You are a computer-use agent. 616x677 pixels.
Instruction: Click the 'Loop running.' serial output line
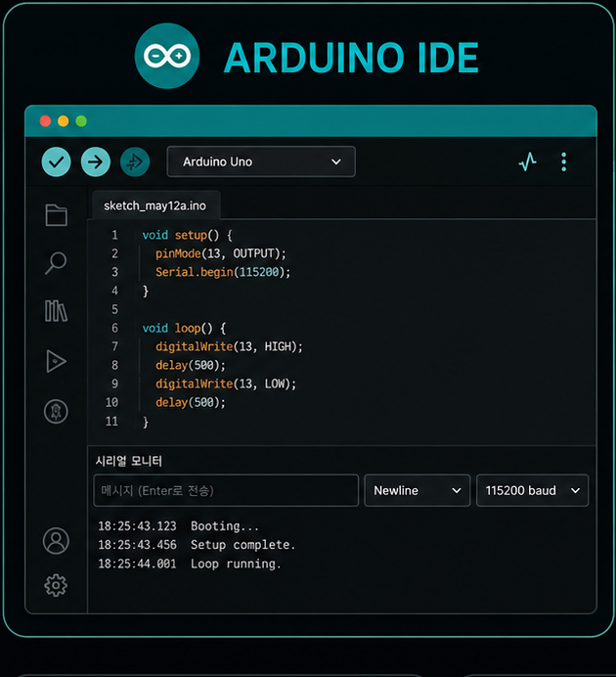tap(190, 564)
